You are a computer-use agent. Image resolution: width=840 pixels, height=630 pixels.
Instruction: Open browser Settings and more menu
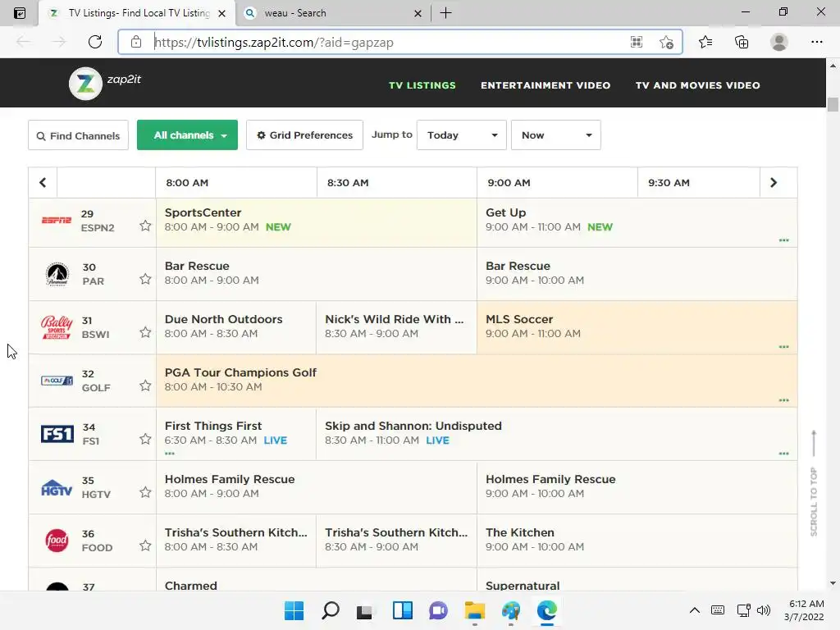(816, 42)
